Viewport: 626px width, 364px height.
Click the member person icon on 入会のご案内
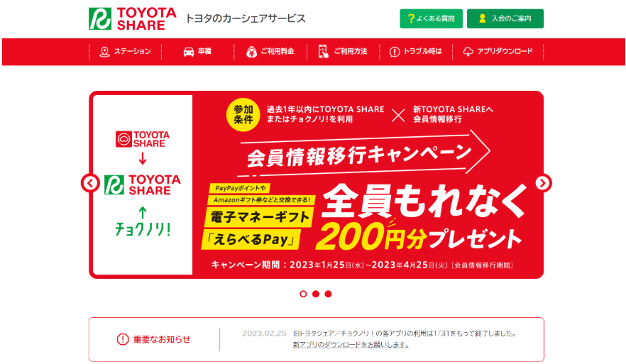pyautogui.click(x=483, y=18)
